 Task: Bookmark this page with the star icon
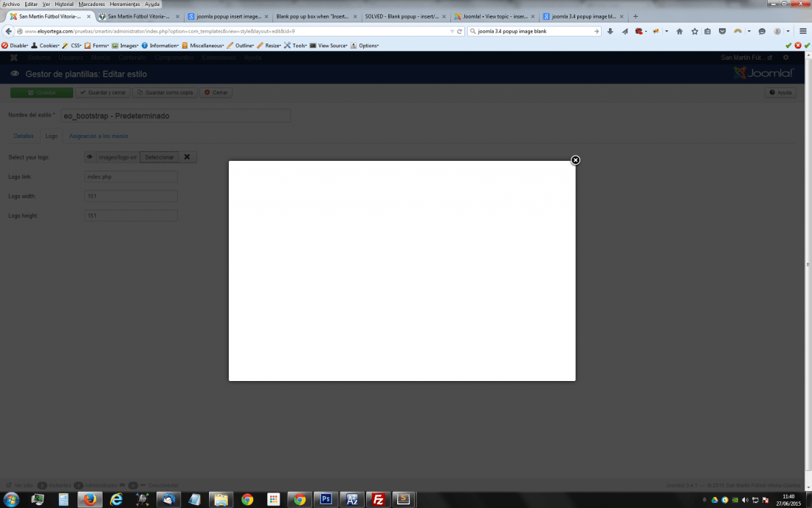coord(695,31)
